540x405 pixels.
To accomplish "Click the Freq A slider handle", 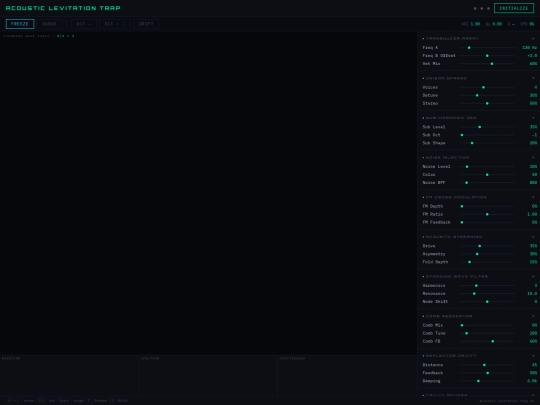I will click(469, 48).
